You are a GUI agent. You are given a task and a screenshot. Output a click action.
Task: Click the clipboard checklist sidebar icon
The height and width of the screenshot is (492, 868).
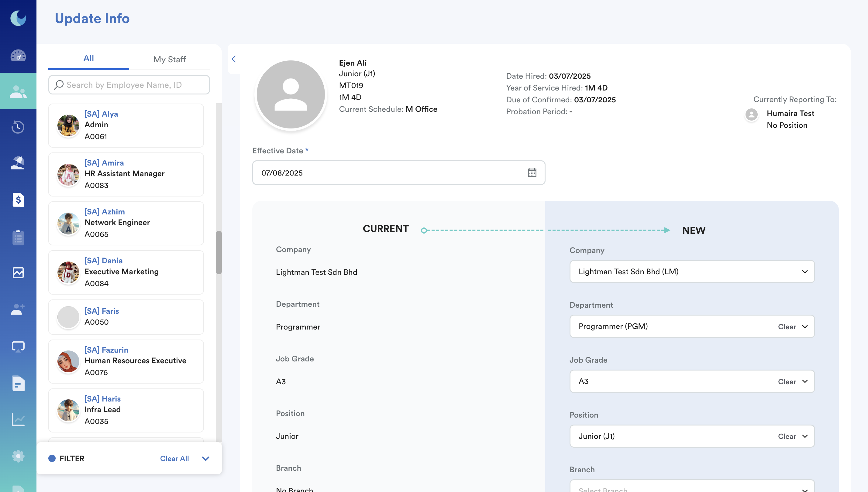[18, 237]
